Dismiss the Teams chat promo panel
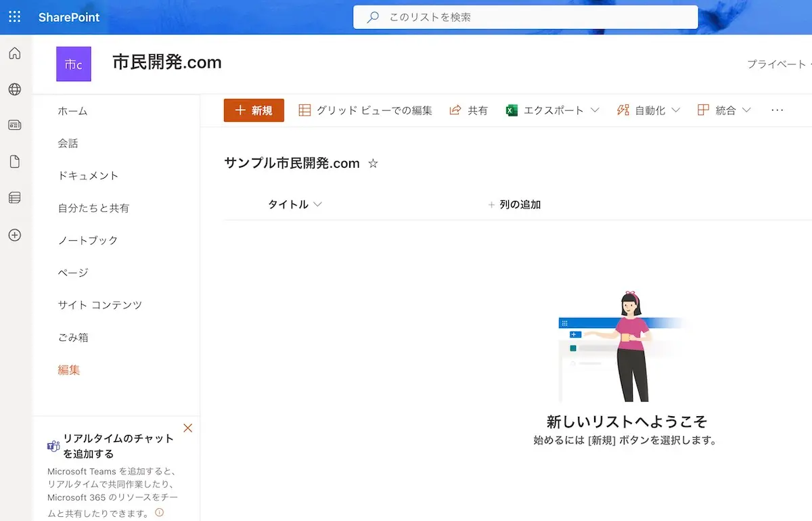This screenshot has height=521, width=812. 188,428
